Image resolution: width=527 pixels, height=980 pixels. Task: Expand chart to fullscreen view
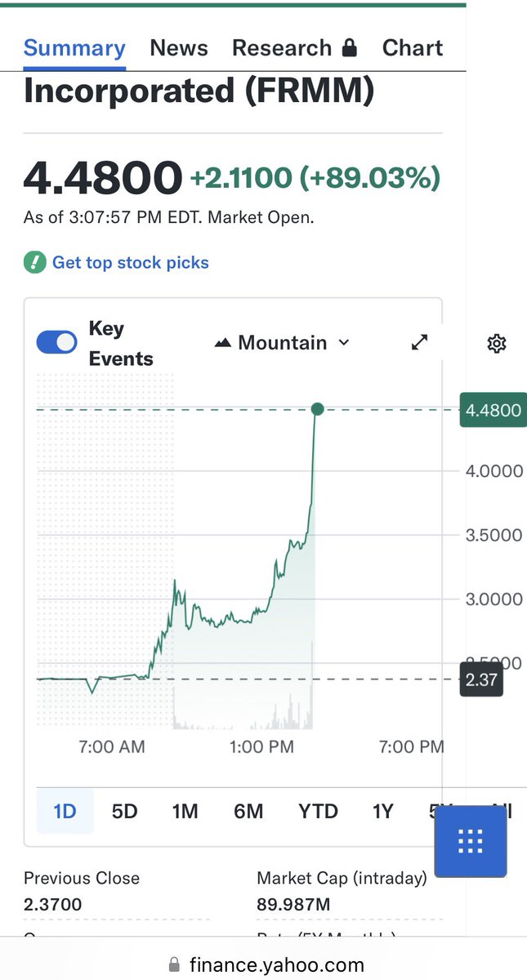[419, 343]
